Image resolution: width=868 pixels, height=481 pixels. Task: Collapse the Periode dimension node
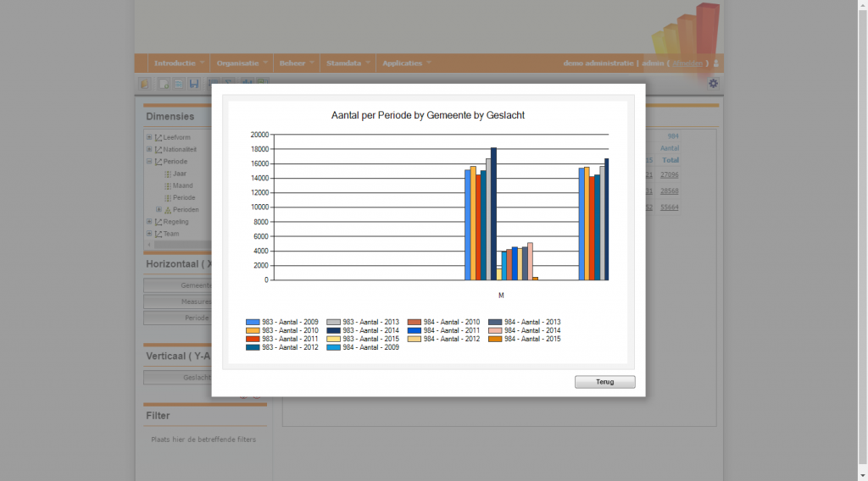pos(149,161)
